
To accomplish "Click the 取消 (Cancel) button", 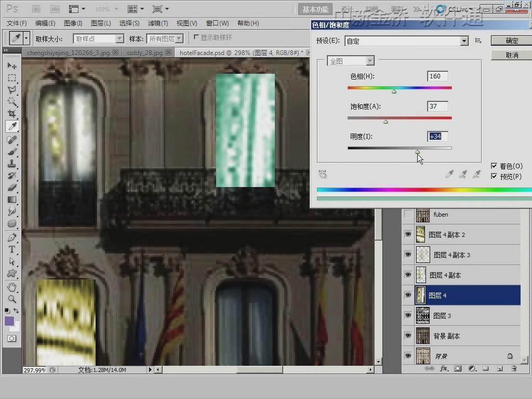I will coord(512,55).
